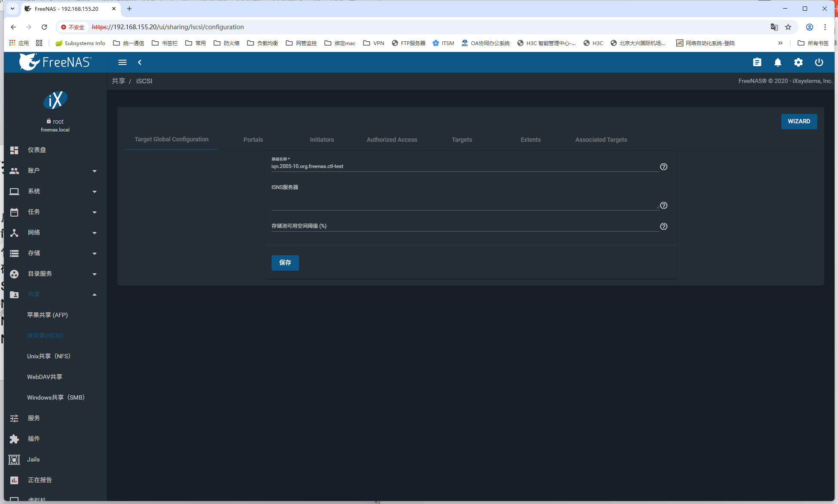This screenshot has height=504, width=838.
Task: Switch to the Portals tab
Action: point(253,140)
